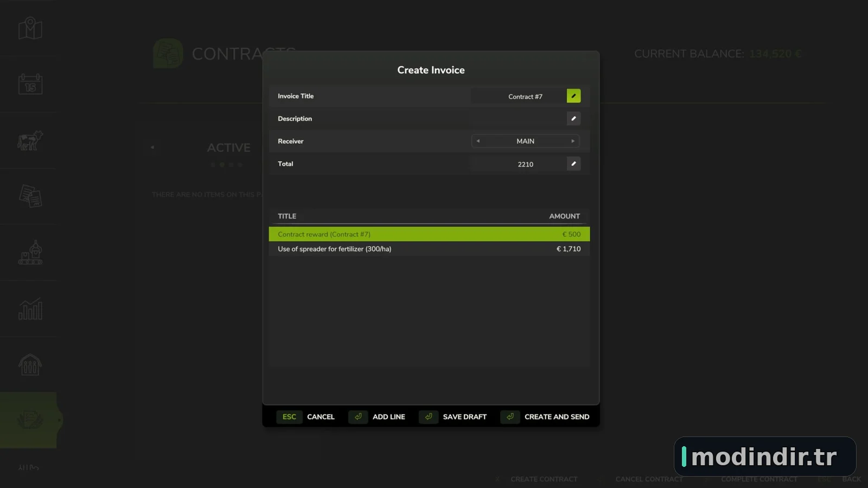
Task: Click COMPLETE CONTRACT in the background window
Action: 759,479
